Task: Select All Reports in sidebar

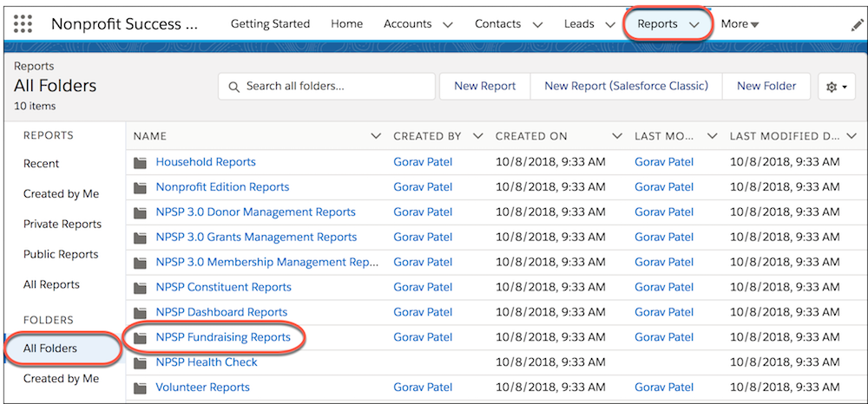Action: pyautogui.click(x=51, y=285)
